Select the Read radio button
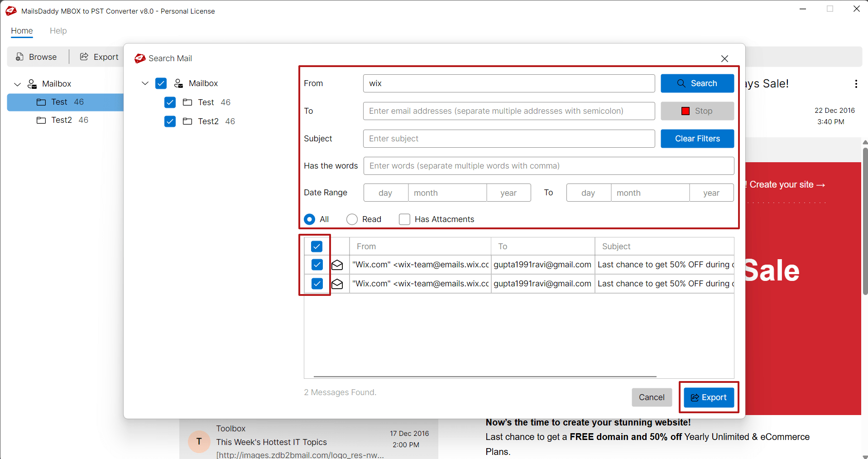This screenshot has height=459, width=868. point(352,219)
